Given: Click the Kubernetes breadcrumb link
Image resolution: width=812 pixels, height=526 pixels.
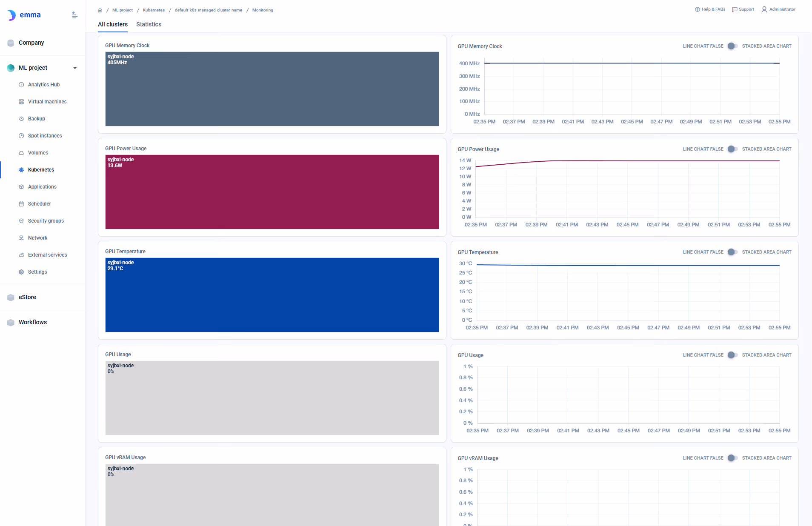Looking at the screenshot, I should (x=154, y=10).
